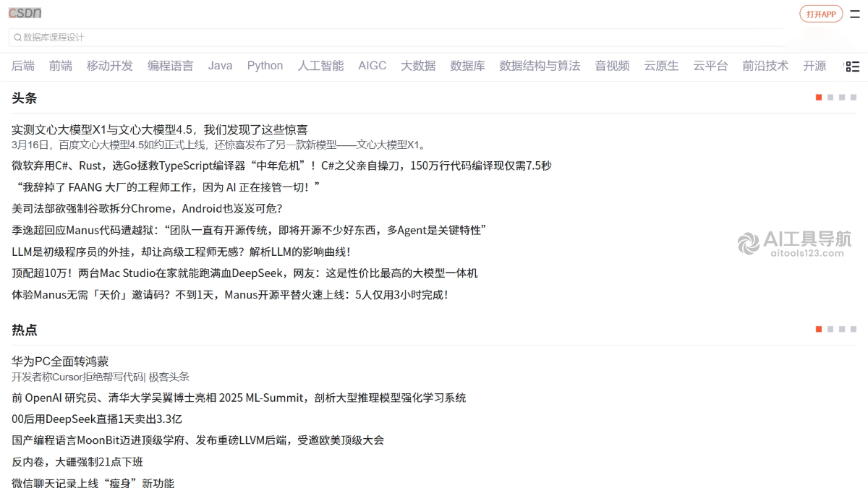This screenshot has width=868, height=488.
Task: Select the fourth 热点 carousel dot
Action: 854,329
